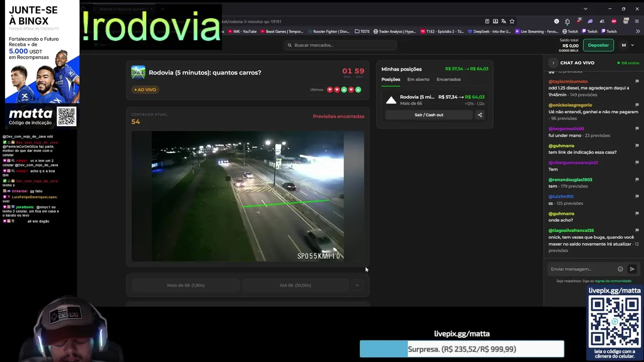The image size is (644, 362).
Task: Switch to the Encerrados tab
Action: (449, 79)
